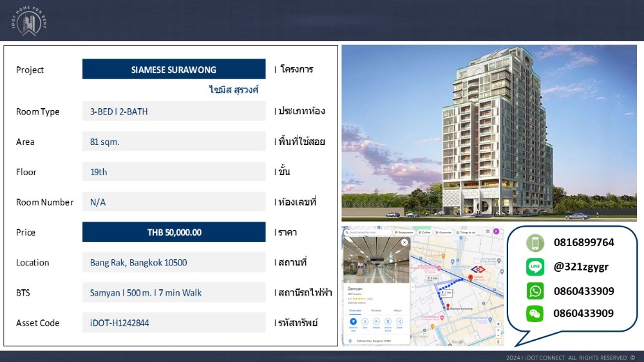The image size is (644, 362).
Task: Click the Send to phone icon
Action: pyautogui.click(x=388, y=321)
